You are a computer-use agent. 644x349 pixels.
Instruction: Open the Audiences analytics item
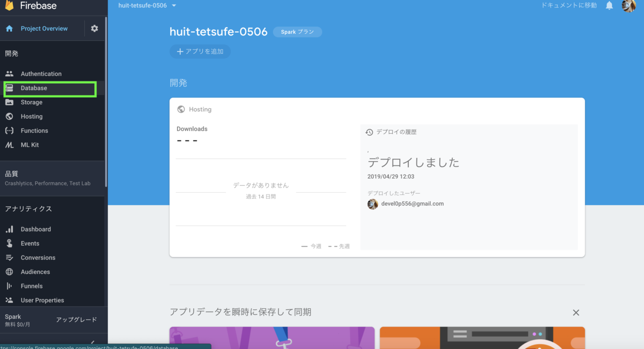pos(35,272)
